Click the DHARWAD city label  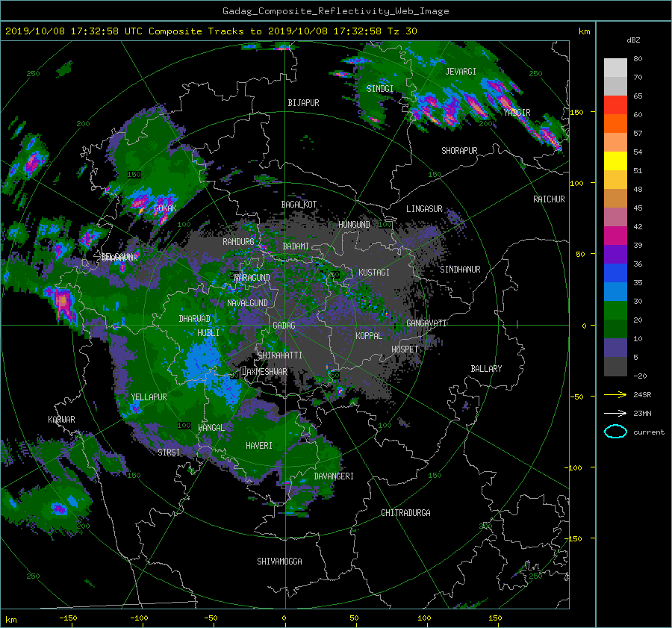point(195,319)
